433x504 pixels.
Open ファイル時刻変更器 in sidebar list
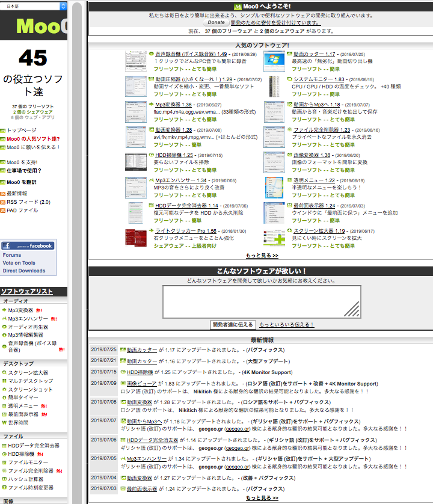click(x=31, y=487)
